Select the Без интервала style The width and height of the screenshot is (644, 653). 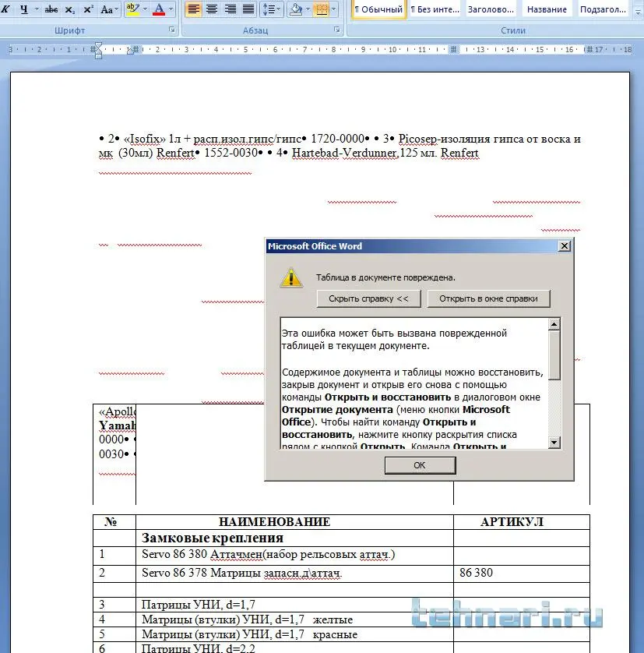pos(435,9)
